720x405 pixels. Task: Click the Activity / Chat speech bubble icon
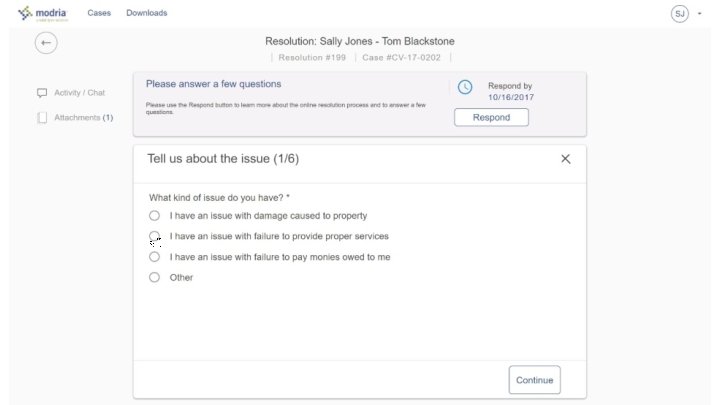click(x=42, y=93)
